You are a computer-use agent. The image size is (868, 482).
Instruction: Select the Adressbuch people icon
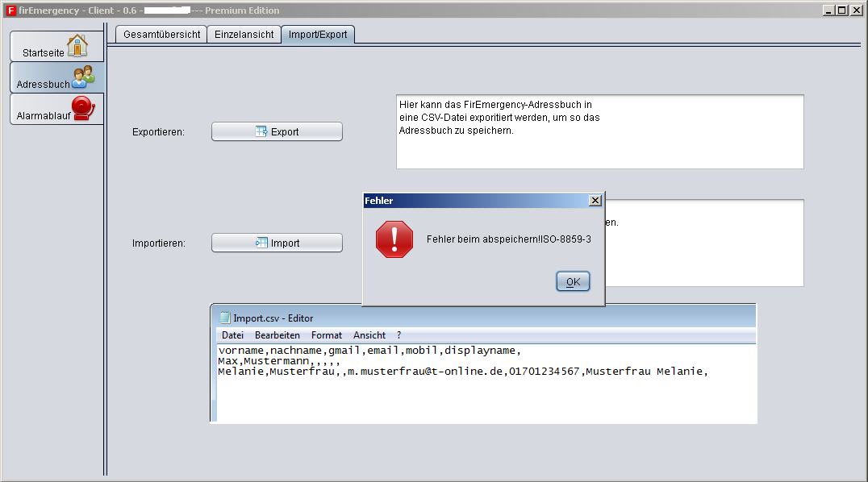coord(83,77)
